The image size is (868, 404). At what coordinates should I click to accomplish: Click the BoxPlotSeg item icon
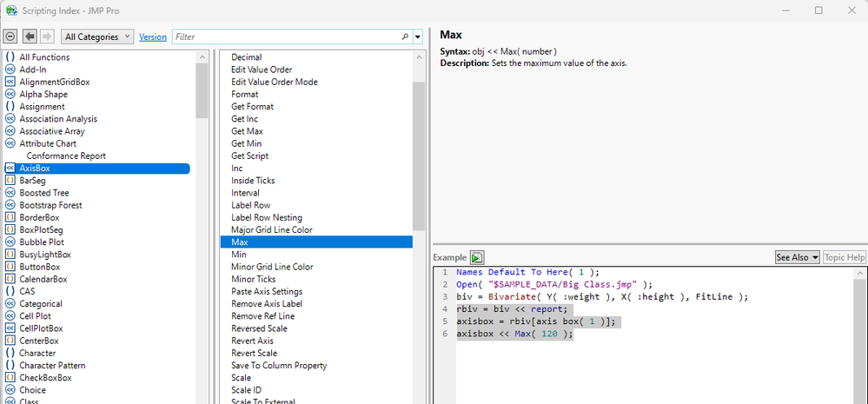coord(10,229)
